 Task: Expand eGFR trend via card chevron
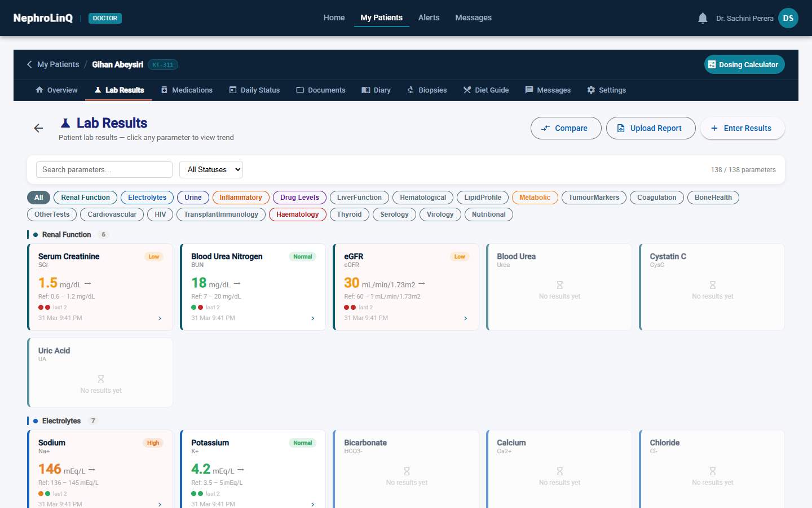(466, 318)
